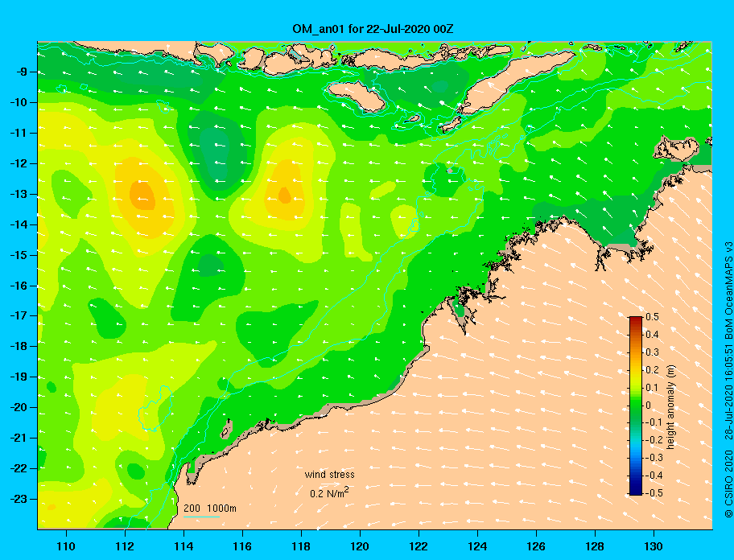Click the colorbar tick label '-0.4'
The width and height of the screenshot is (734, 560).
(x=654, y=476)
